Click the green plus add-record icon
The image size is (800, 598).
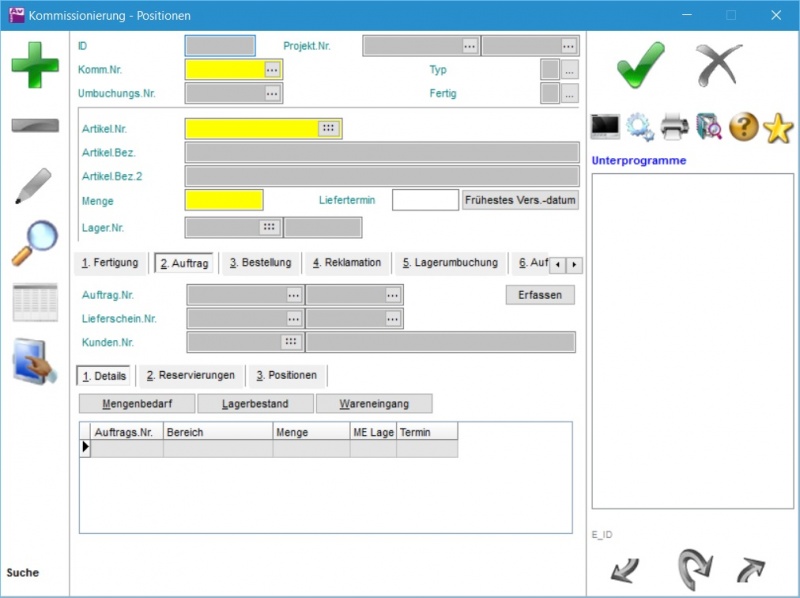[x=35, y=66]
